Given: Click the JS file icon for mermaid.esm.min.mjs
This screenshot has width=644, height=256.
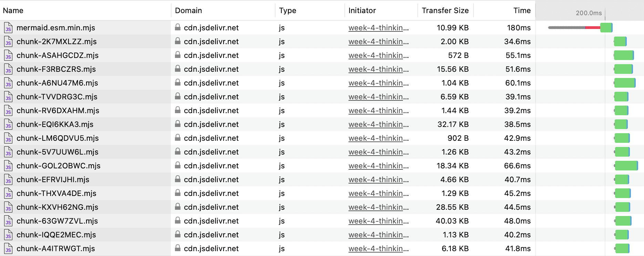Looking at the screenshot, I should point(8,28).
